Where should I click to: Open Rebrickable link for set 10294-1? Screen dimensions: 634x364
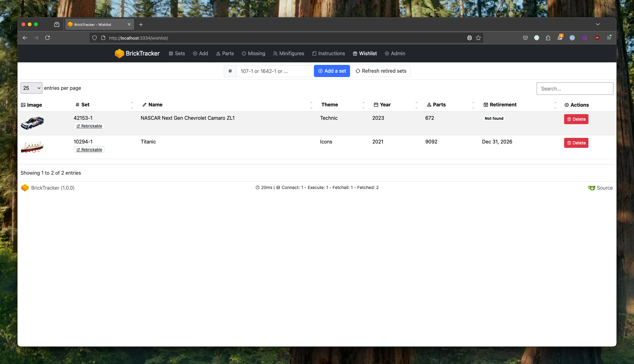click(x=89, y=150)
